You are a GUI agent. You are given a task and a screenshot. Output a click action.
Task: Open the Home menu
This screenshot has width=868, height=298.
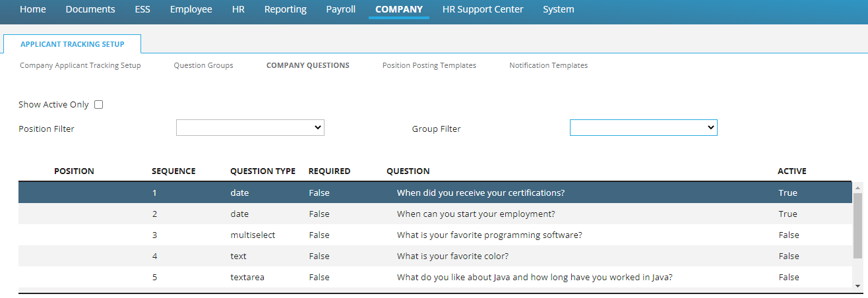click(33, 9)
